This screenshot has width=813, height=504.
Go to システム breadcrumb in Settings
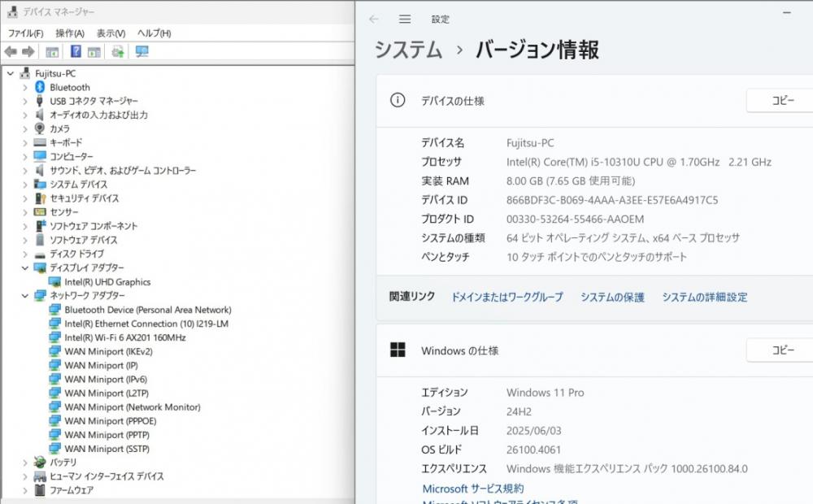coord(409,50)
